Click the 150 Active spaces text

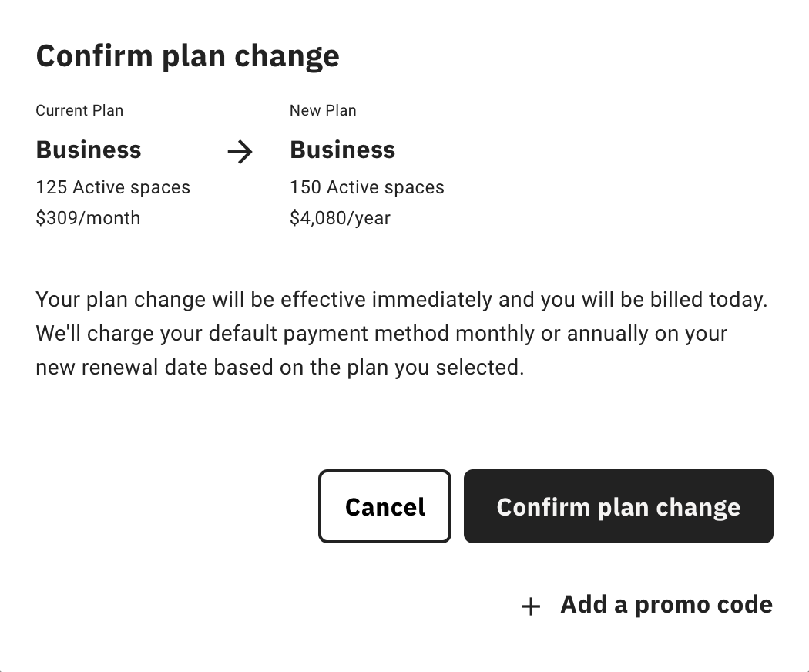tap(367, 187)
